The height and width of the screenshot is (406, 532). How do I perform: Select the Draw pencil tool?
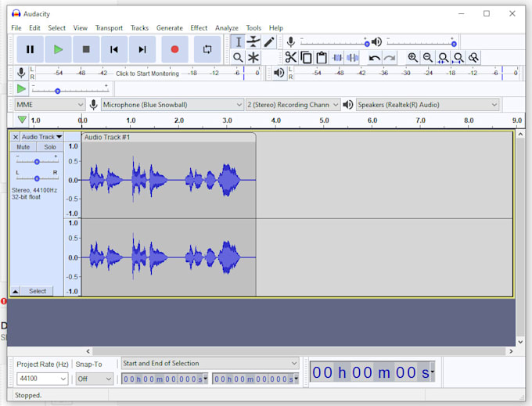(x=269, y=42)
